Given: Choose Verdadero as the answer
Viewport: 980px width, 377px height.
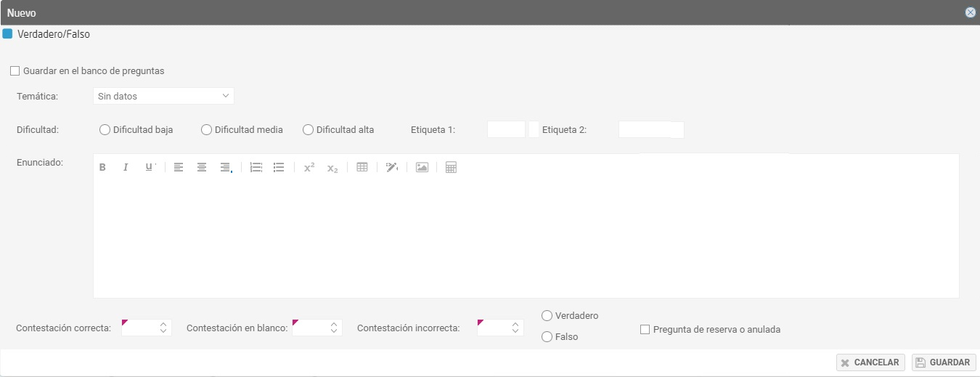Looking at the screenshot, I should (x=547, y=316).
